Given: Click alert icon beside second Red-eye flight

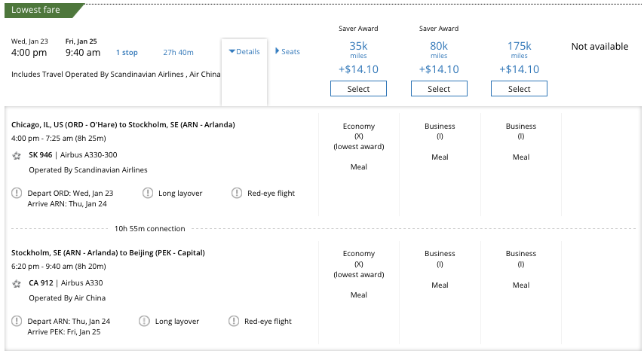Looking at the screenshot, I should (234, 322).
